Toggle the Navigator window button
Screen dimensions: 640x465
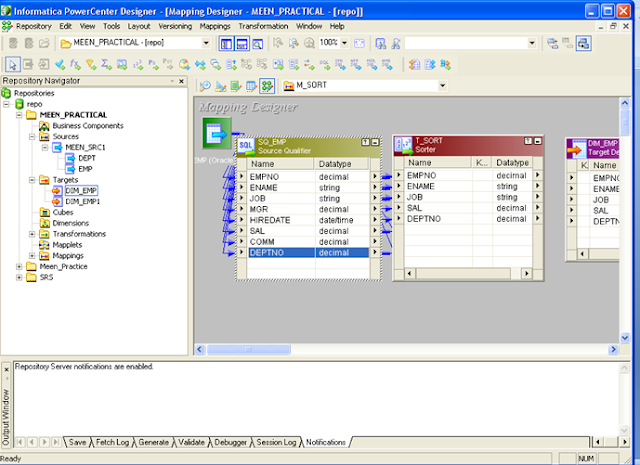coord(227,43)
